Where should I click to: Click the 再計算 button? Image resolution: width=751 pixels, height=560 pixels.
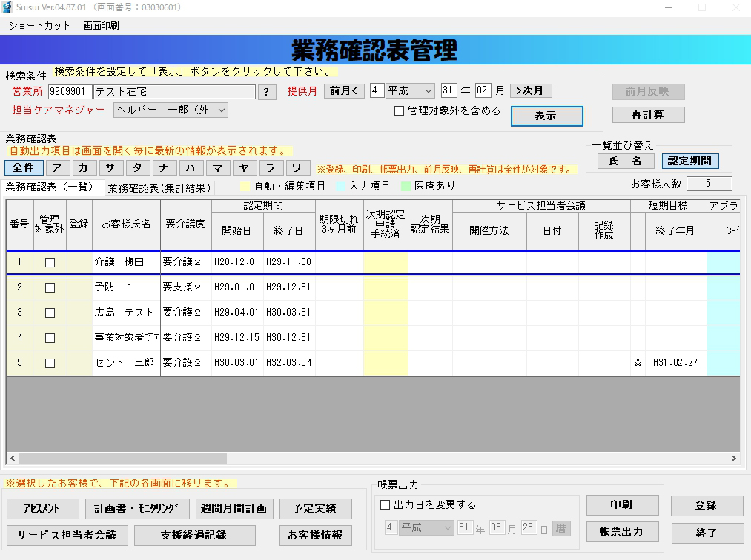[648, 114]
